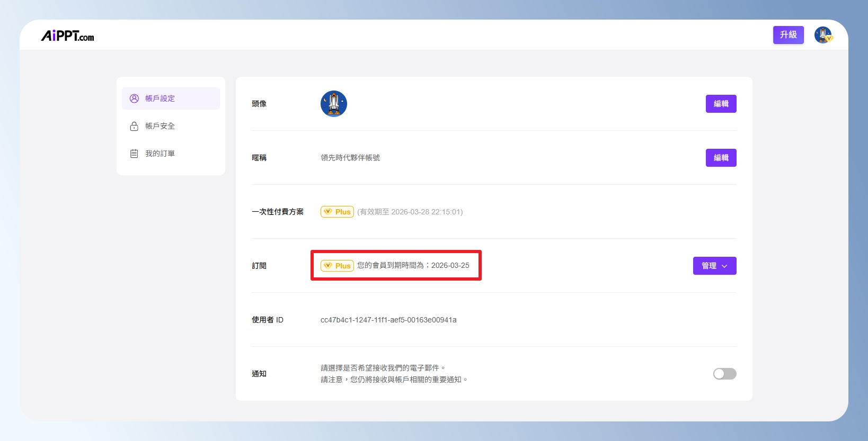Click the Plus badge in the 一次性付費方案 row
Image resolution: width=868 pixels, height=441 pixels.
pyautogui.click(x=337, y=212)
